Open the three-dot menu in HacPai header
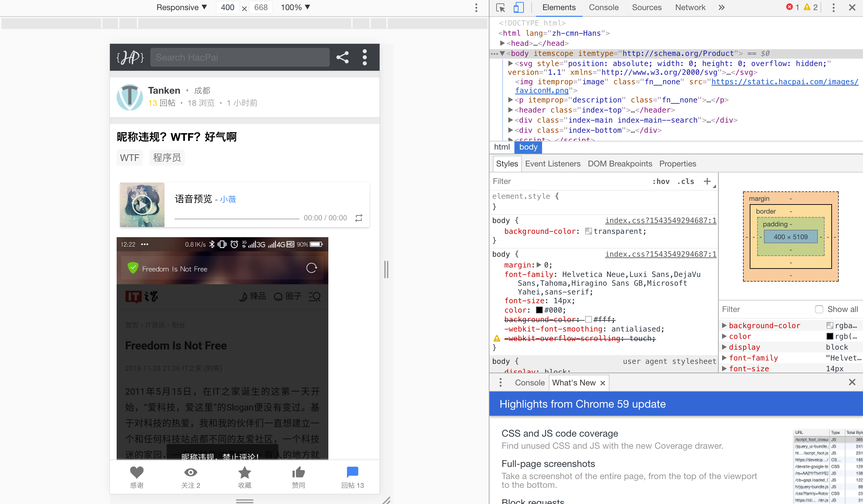The width and height of the screenshot is (863, 504). [364, 57]
